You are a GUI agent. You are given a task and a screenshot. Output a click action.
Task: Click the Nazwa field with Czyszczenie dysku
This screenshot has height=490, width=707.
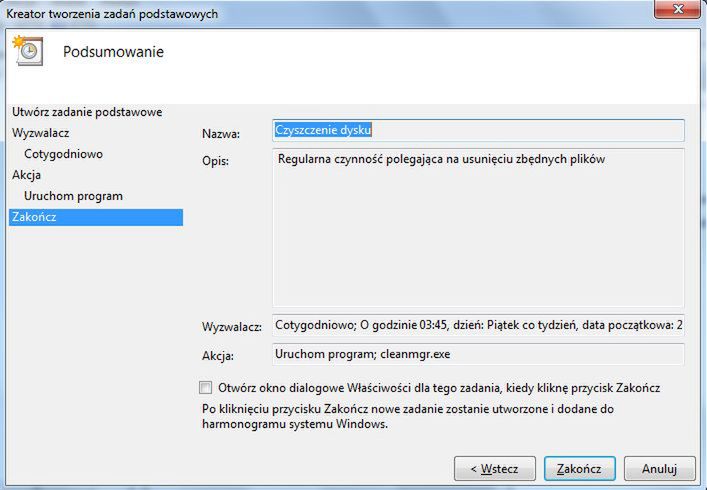point(478,130)
